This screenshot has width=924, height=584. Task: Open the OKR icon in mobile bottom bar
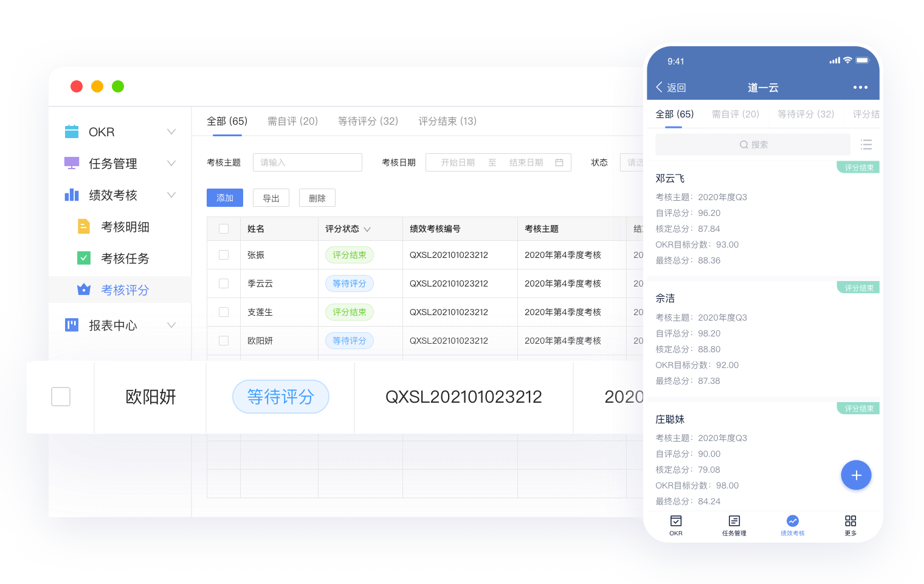coord(675,522)
